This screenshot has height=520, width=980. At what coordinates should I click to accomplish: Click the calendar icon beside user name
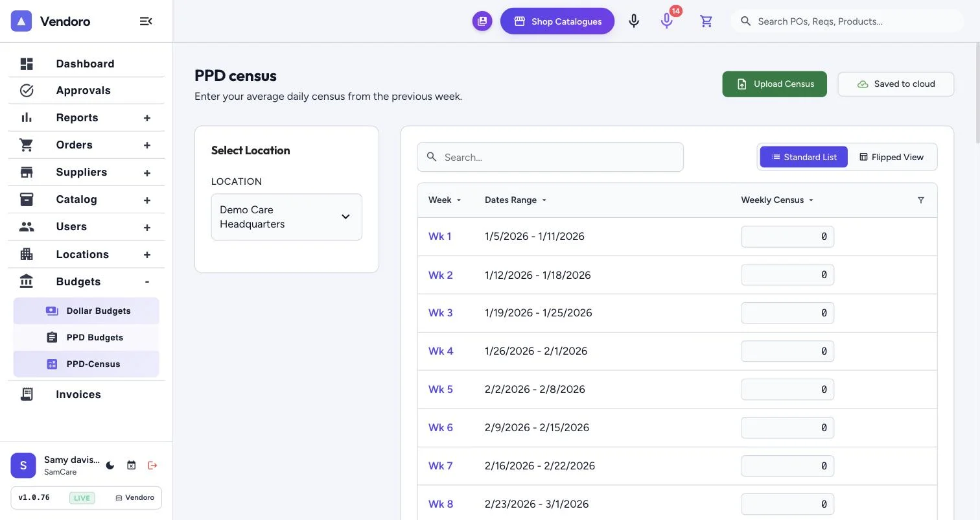click(132, 466)
